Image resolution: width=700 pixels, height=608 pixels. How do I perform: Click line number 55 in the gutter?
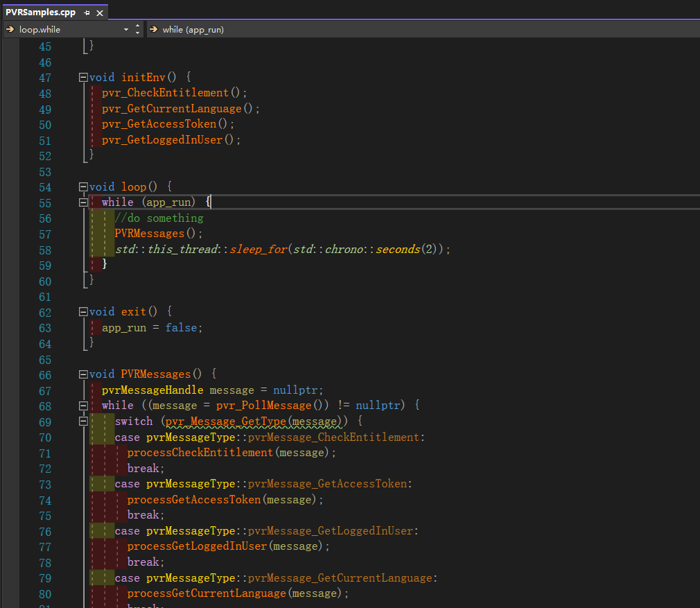[x=45, y=203]
